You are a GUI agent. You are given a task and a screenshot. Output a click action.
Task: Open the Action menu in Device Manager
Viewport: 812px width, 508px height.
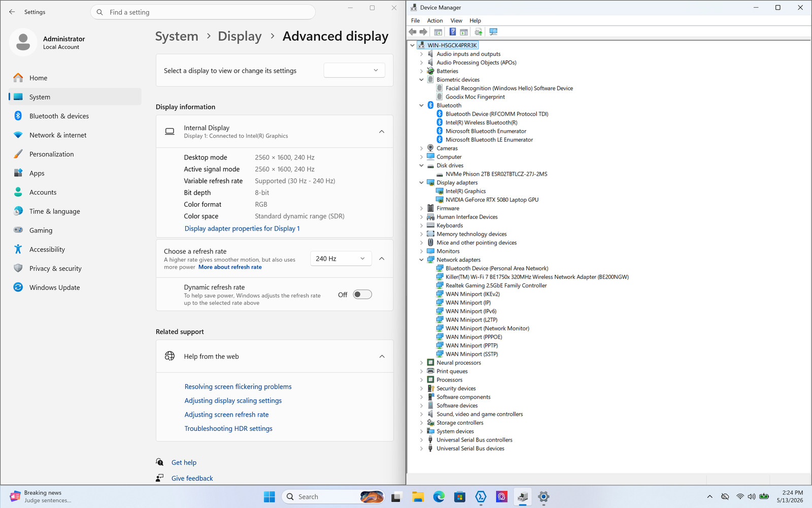[x=435, y=21]
